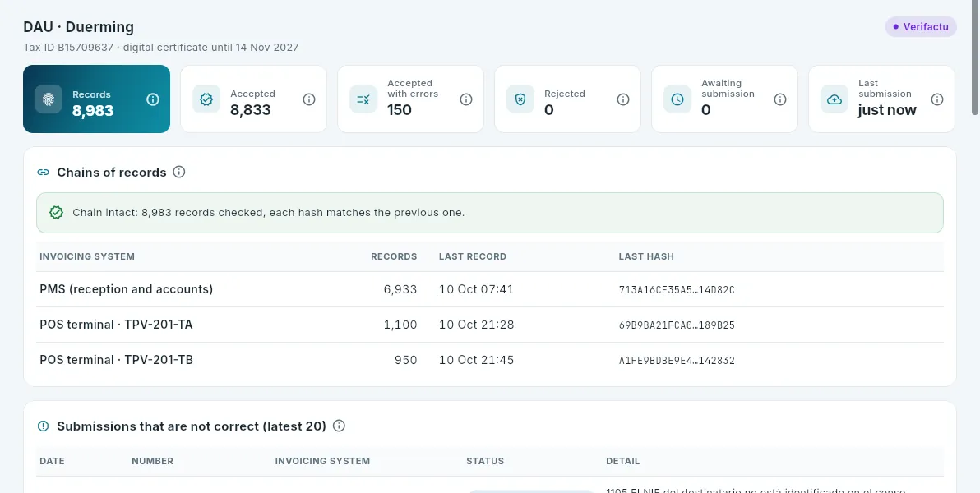Click the page vertical scrollbar
The image size is (980, 493).
[975, 58]
